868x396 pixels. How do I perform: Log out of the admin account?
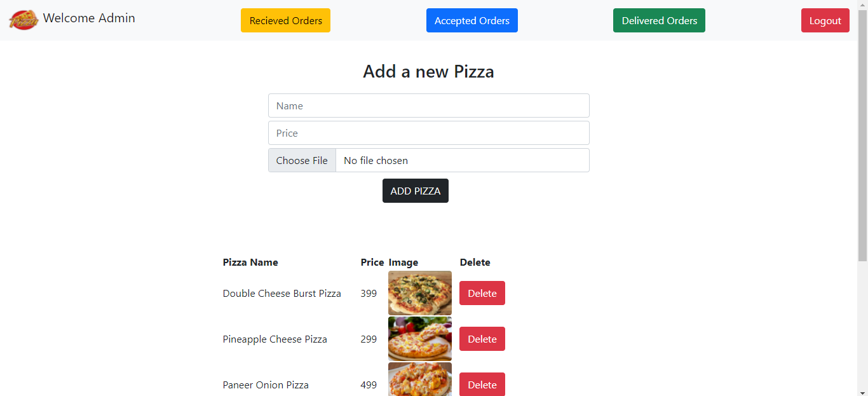coord(825,20)
